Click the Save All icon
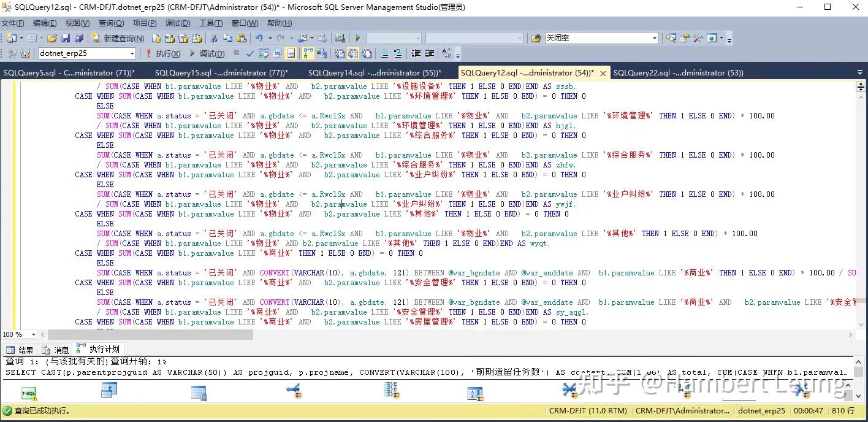868x422 pixels. 78,38
